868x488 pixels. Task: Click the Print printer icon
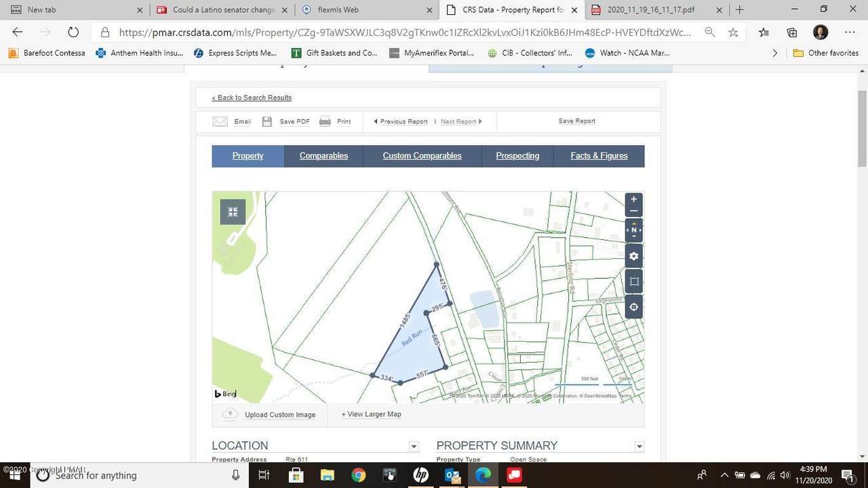coord(325,121)
